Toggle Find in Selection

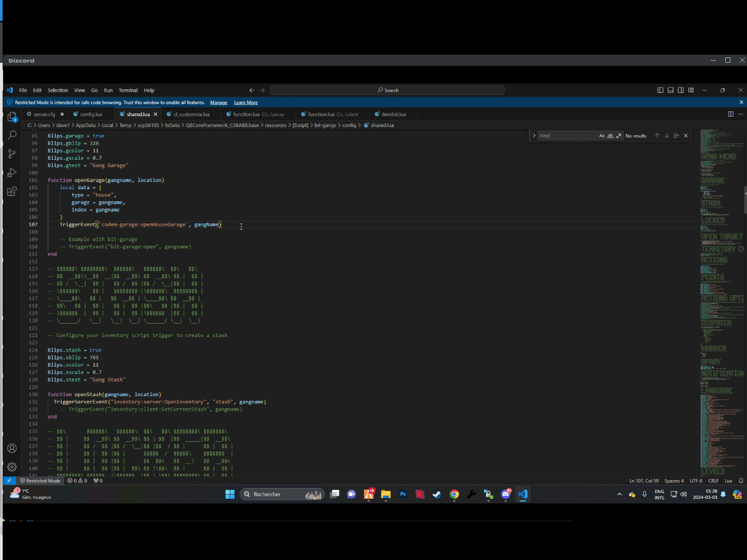tap(676, 136)
